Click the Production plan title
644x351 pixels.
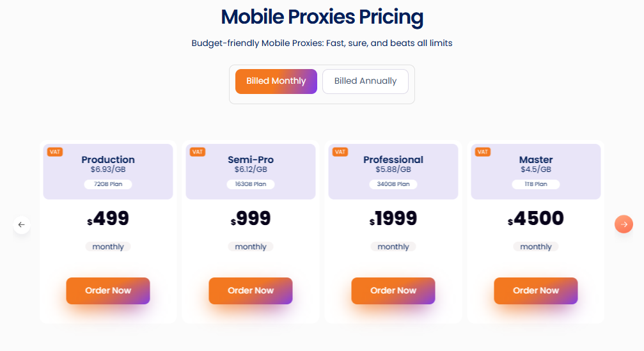point(108,160)
